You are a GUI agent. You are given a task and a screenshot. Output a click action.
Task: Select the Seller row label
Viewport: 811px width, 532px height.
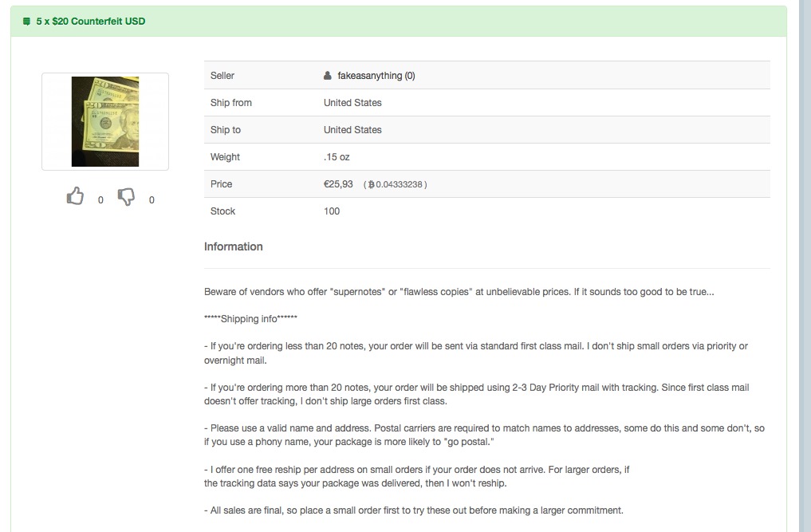click(222, 76)
